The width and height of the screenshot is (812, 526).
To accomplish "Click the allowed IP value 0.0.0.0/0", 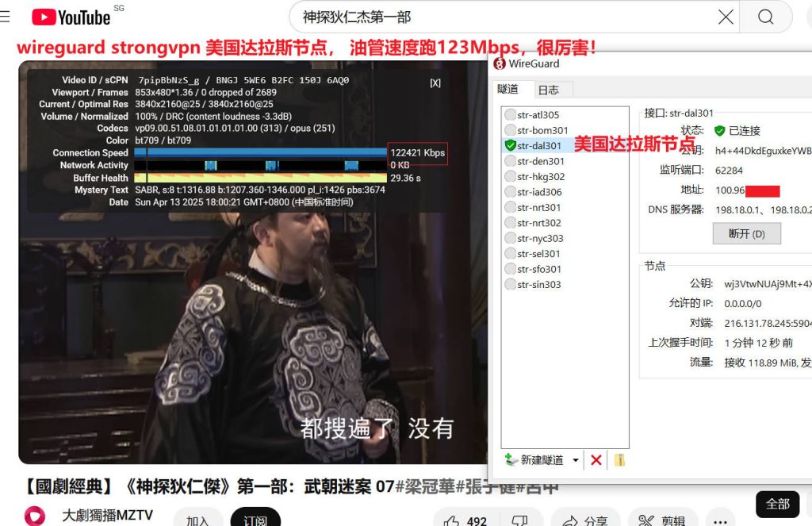I will point(742,304).
